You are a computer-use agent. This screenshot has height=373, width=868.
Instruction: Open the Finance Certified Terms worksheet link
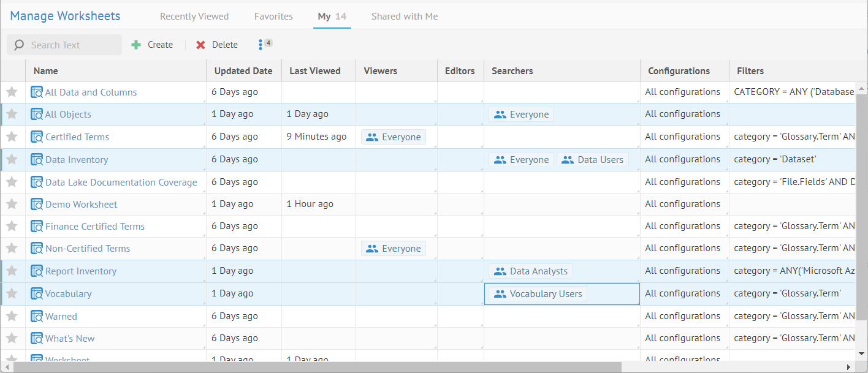95,227
